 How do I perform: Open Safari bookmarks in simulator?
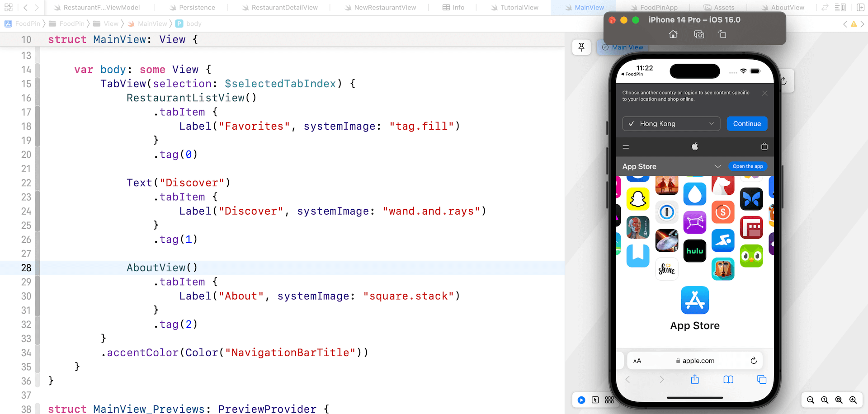tap(728, 380)
